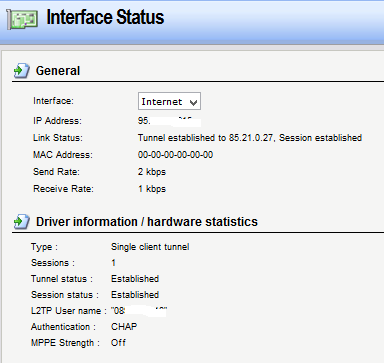Click the dropdown arrow next to Internet
The width and height of the screenshot is (384, 363).
coord(193,102)
